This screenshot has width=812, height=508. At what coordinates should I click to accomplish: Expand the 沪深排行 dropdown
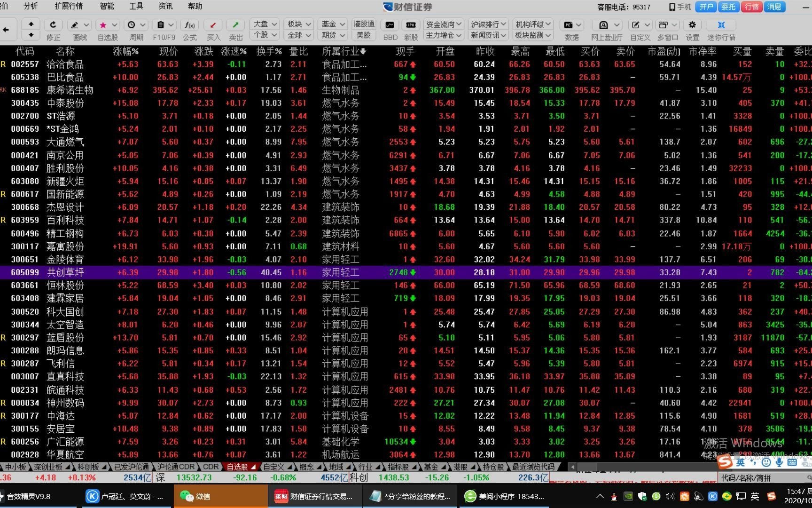pos(489,24)
